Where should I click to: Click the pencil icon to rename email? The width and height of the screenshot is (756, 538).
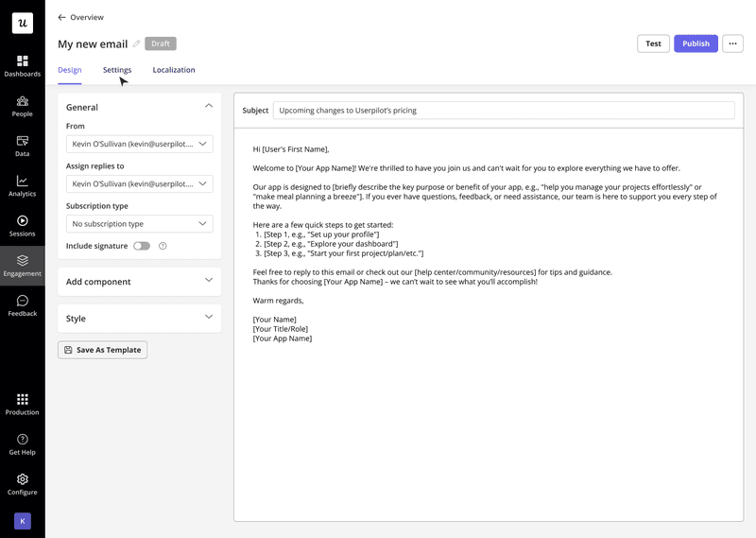[136, 43]
